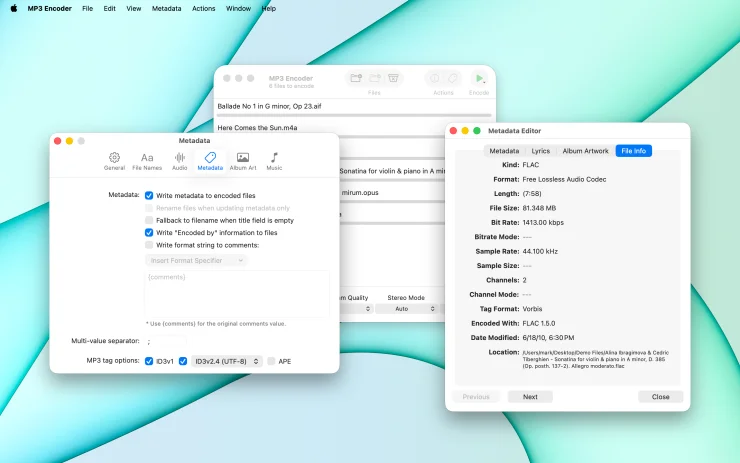Screen dimensions: 740x463
Task: Start encoding with the green Encode play icon
Action: (x=479, y=78)
